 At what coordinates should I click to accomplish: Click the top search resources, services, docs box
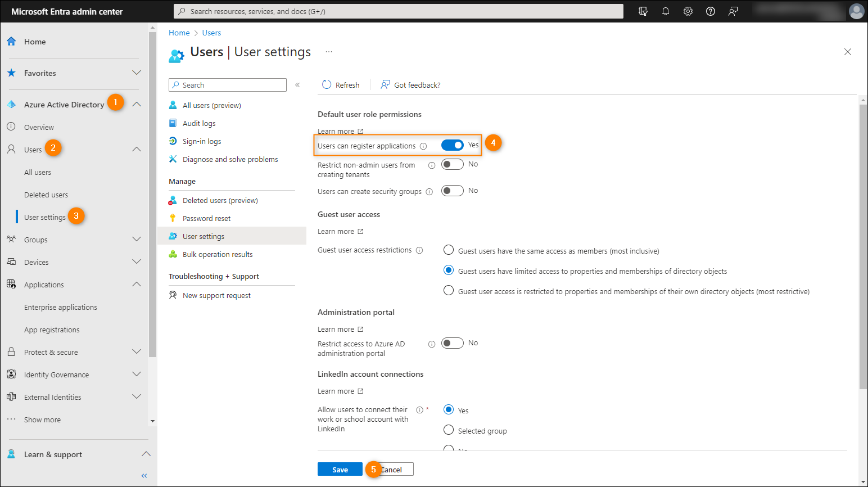[x=399, y=11]
